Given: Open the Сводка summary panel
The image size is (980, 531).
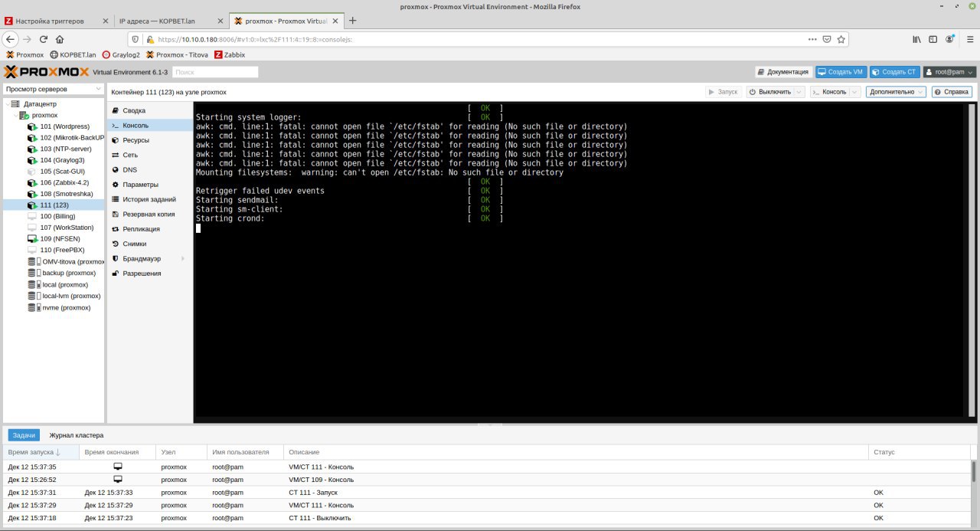Looking at the screenshot, I should (x=134, y=110).
